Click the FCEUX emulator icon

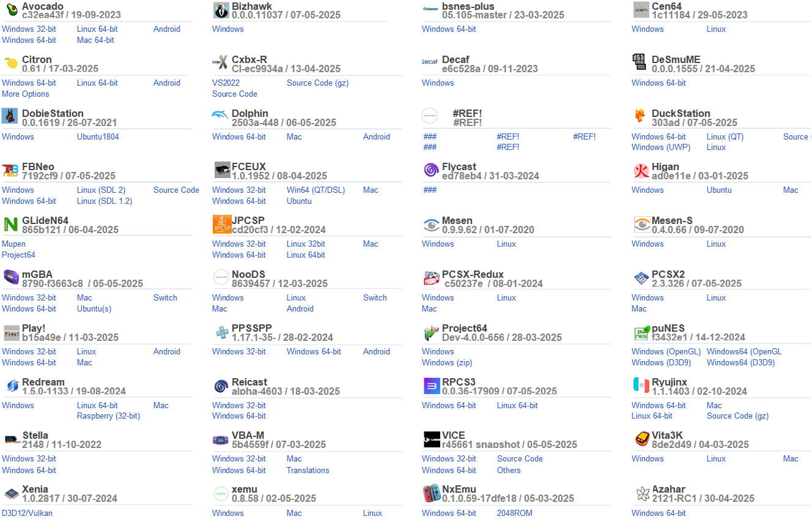[x=222, y=170]
